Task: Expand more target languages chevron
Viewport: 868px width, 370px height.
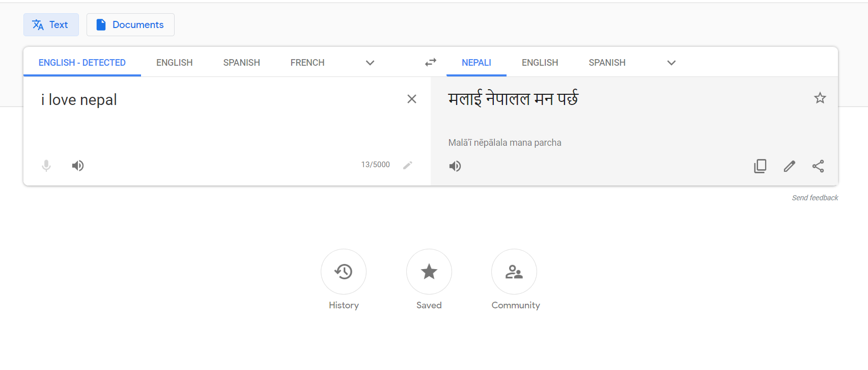Action: (671, 63)
